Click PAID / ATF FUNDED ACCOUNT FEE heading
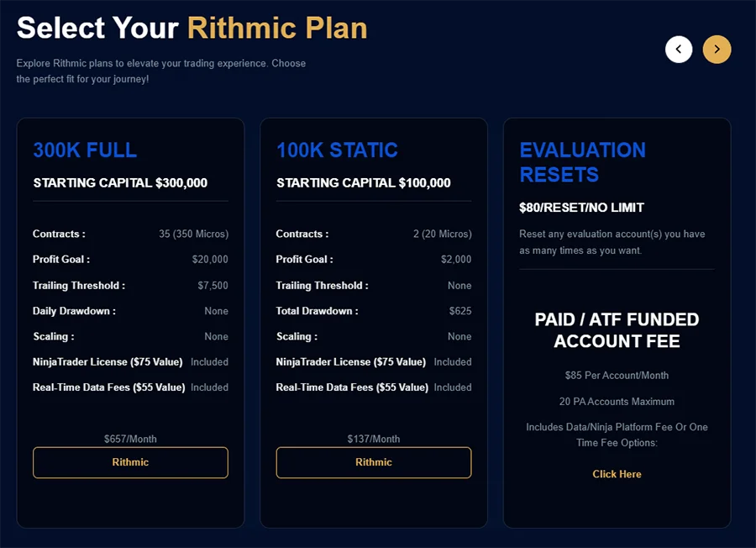756x548 pixels. click(x=617, y=330)
